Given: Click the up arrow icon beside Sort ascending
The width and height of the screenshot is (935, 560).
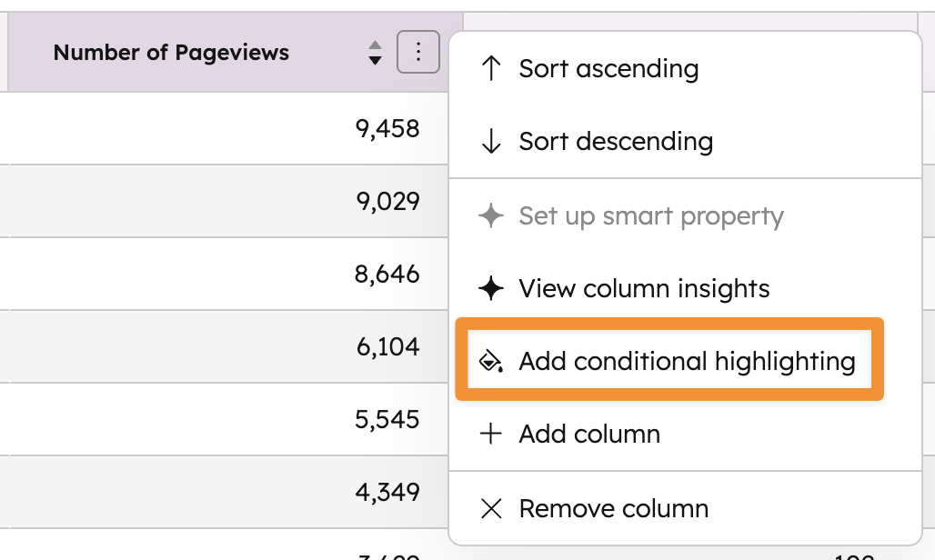Looking at the screenshot, I should click(x=491, y=69).
